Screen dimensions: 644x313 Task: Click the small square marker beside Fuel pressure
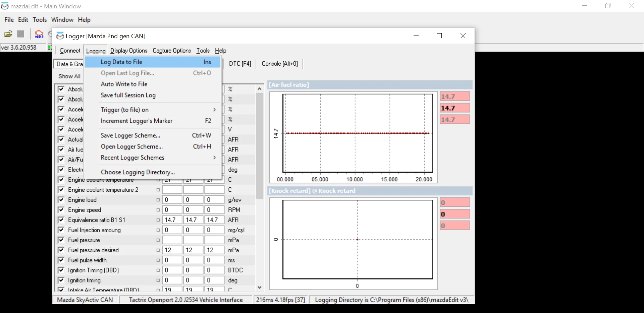(x=158, y=240)
